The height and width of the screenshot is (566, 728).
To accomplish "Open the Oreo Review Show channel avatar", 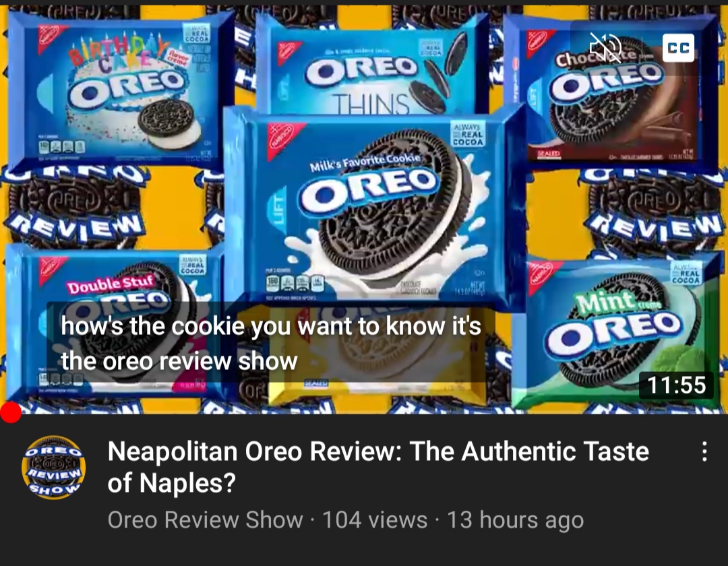I will 54,467.
